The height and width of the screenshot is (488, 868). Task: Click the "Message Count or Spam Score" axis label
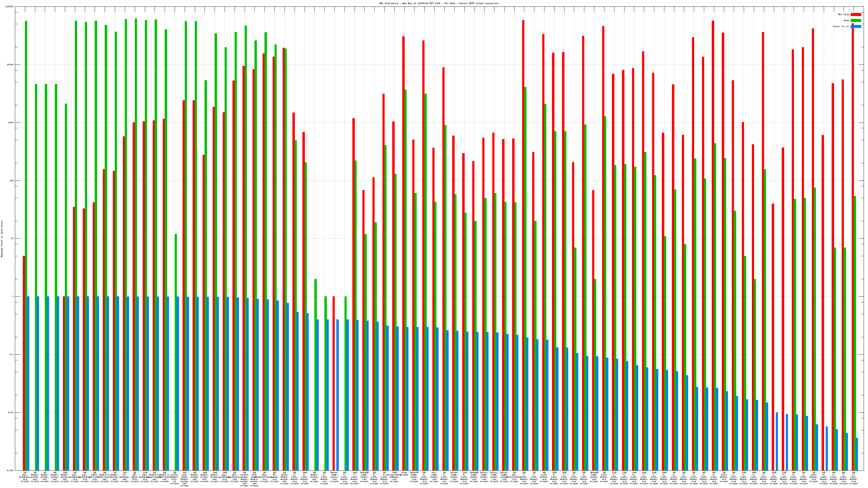pos(2,239)
